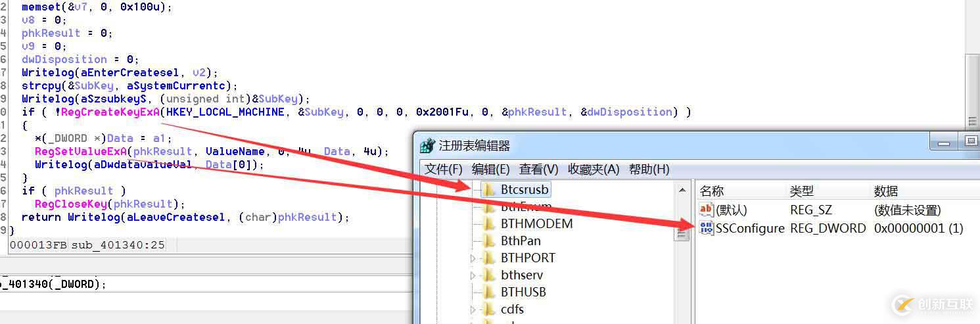Click the Registry Editor title bar icon

tap(427, 145)
